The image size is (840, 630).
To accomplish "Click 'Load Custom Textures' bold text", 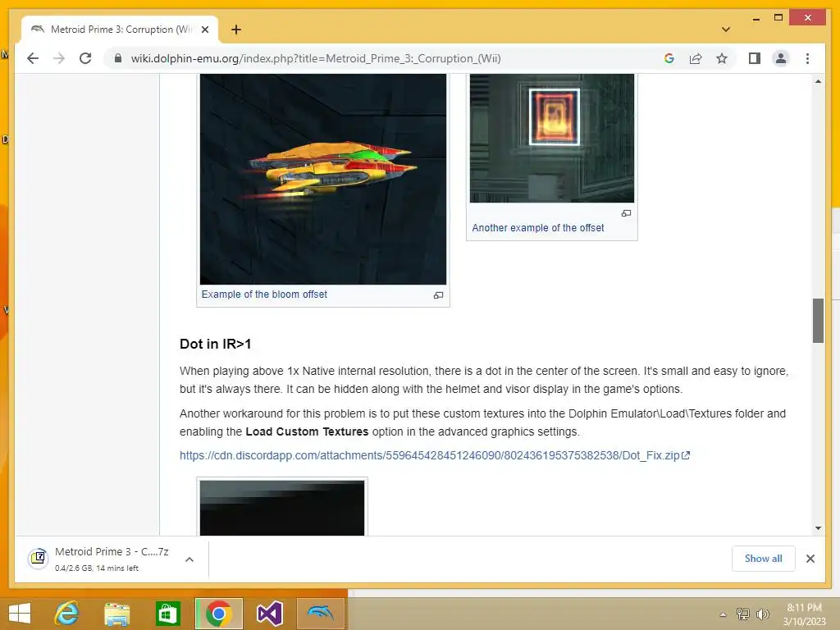I will 307,431.
